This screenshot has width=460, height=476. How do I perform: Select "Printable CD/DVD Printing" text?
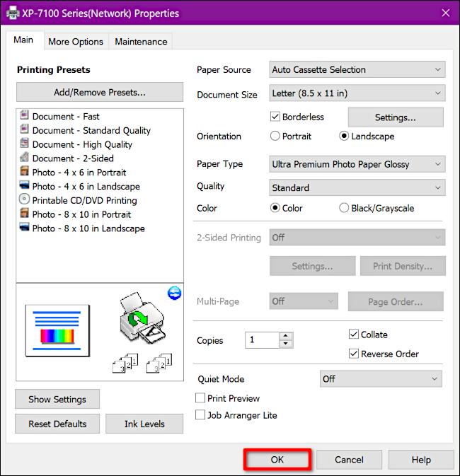(x=85, y=200)
